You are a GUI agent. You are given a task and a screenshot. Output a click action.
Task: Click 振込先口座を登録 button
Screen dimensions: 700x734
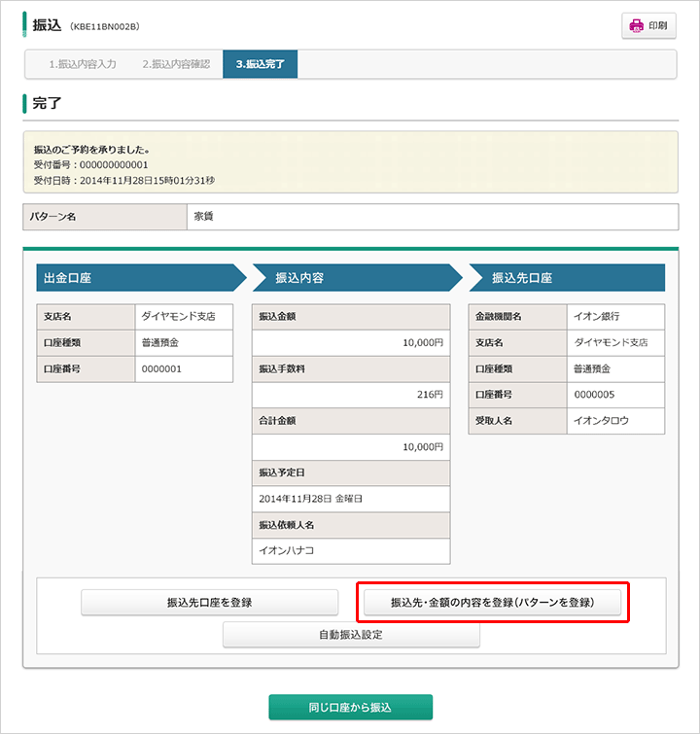click(x=209, y=603)
